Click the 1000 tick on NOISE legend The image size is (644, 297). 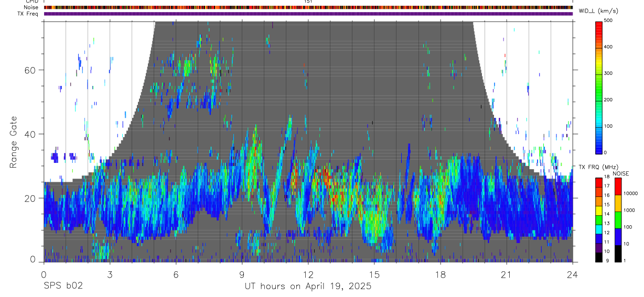pyautogui.click(x=628, y=210)
